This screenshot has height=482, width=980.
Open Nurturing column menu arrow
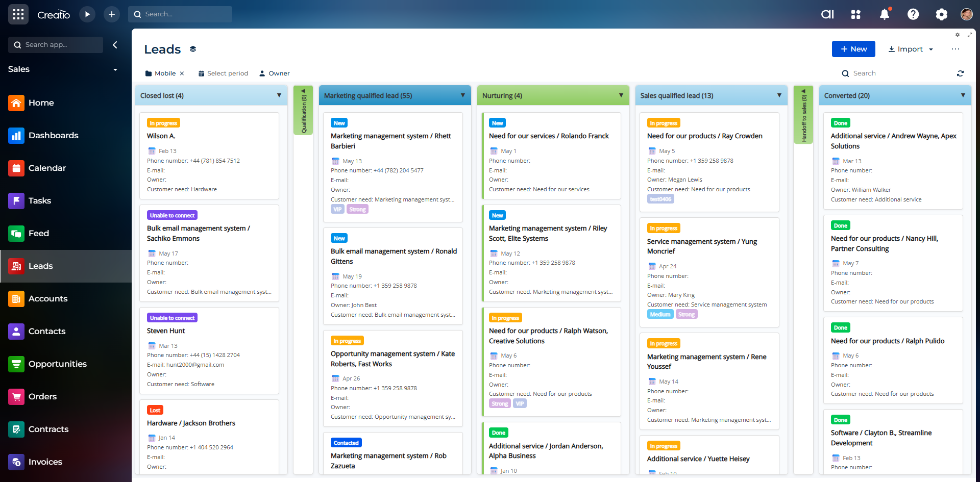pyautogui.click(x=621, y=95)
